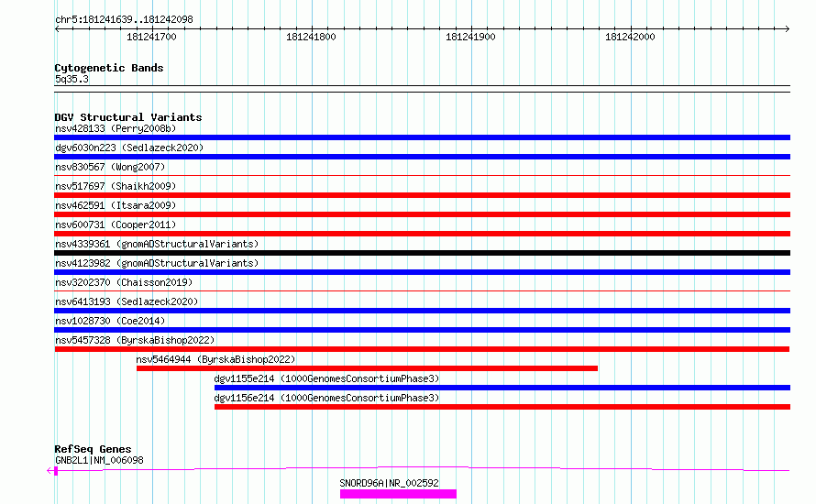The width and height of the screenshot is (816, 504).
Task: Open the RefSeq Genes track heading
Action: pyautogui.click(x=93, y=449)
